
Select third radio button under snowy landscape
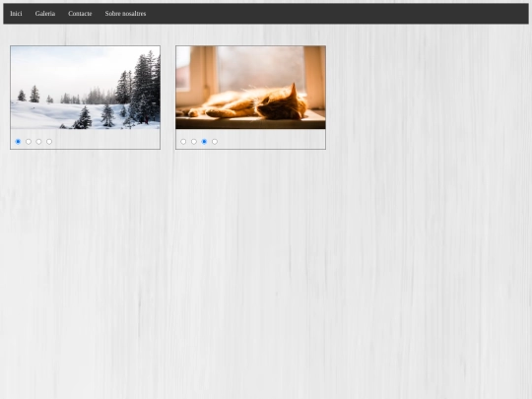tap(38, 142)
